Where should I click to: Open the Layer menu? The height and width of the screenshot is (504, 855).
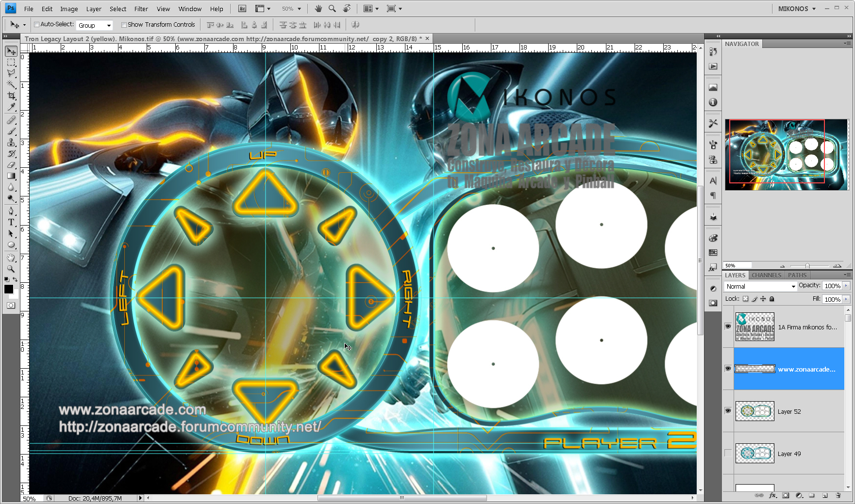[94, 9]
